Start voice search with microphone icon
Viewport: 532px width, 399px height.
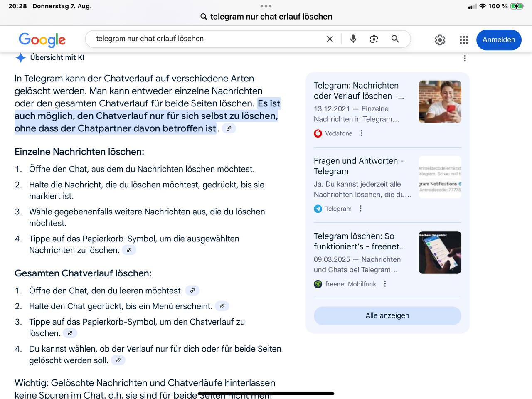[353, 39]
